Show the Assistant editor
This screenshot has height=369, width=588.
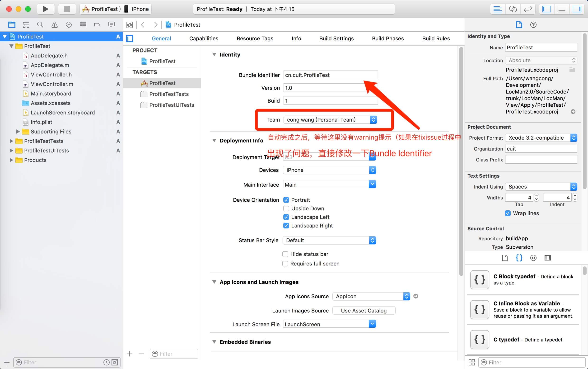tap(513, 9)
